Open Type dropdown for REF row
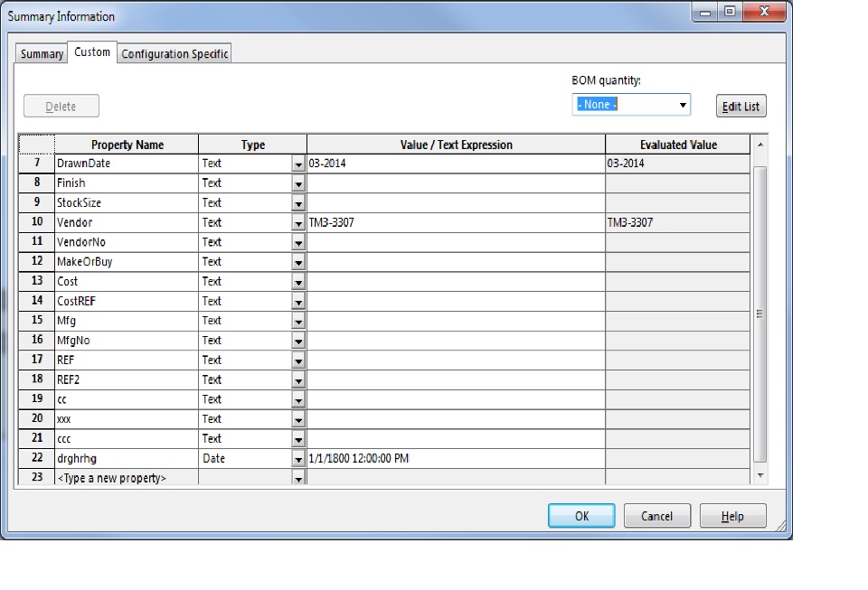 [x=298, y=361]
